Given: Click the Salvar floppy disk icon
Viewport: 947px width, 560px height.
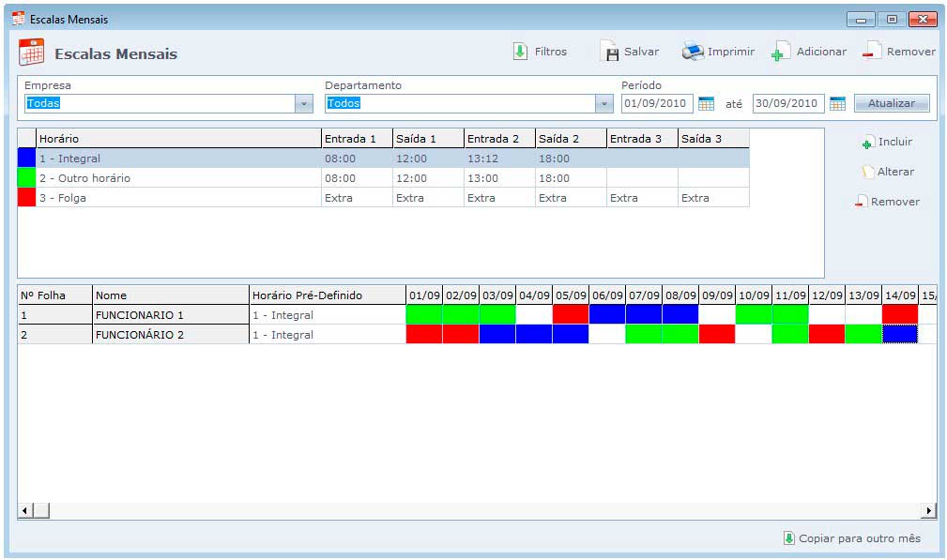Looking at the screenshot, I should point(609,52).
